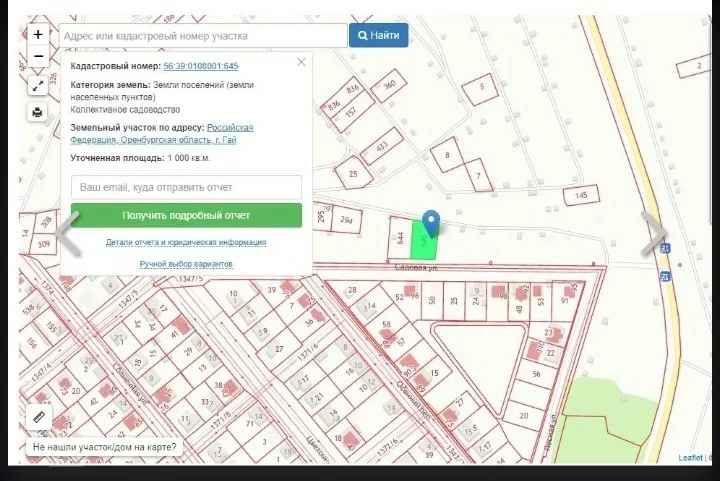This screenshot has height=481, width=720.
Task: Click the print map icon
Action: tap(38, 112)
